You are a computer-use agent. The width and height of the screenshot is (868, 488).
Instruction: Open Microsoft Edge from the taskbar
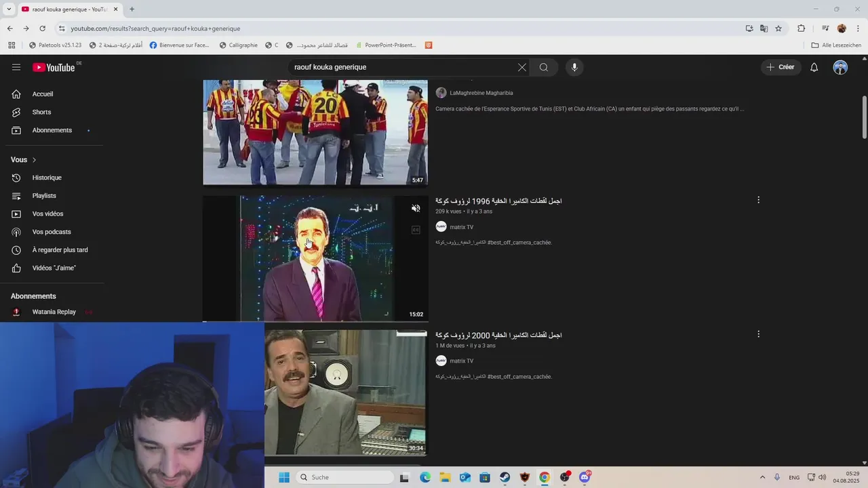pyautogui.click(x=425, y=477)
